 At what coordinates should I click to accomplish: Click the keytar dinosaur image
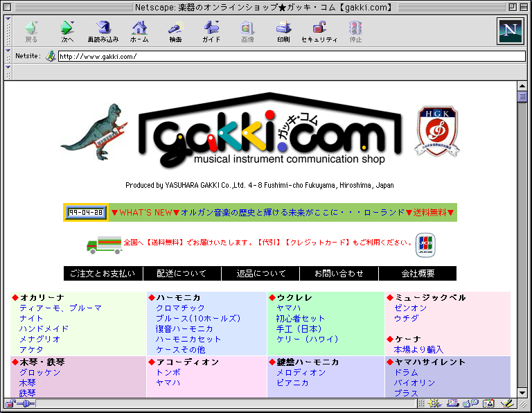(x=95, y=132)
